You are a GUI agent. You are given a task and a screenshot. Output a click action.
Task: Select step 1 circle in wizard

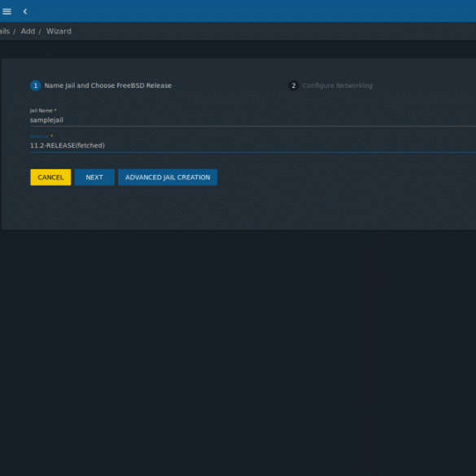[36, 85]
